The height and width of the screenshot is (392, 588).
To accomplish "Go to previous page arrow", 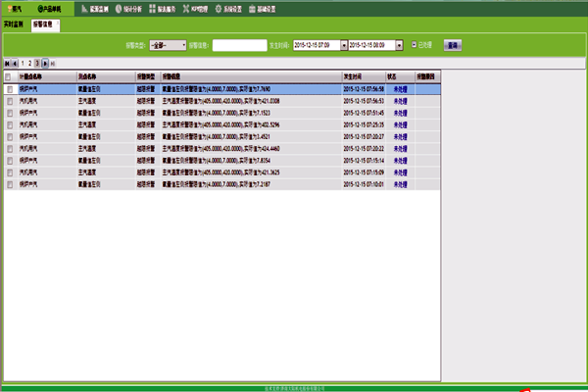I will pos(16,62).
